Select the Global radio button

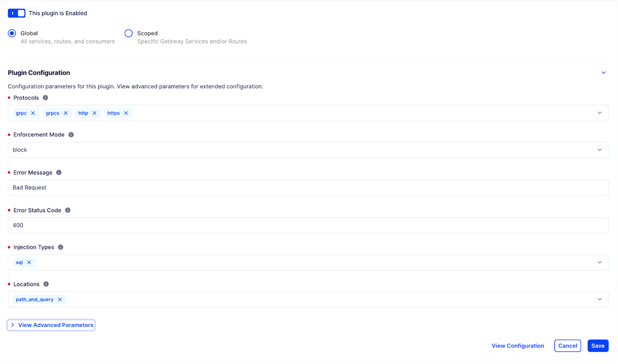point(11,33)
